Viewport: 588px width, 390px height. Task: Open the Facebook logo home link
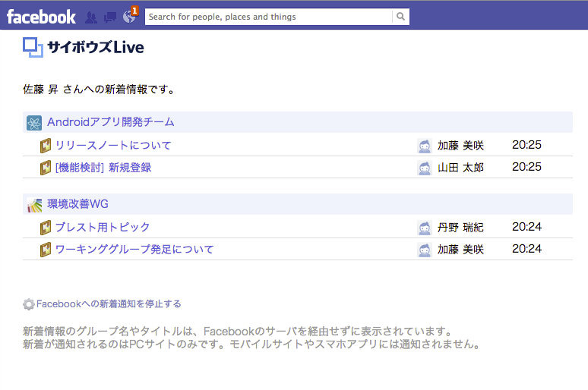(41, 17)
